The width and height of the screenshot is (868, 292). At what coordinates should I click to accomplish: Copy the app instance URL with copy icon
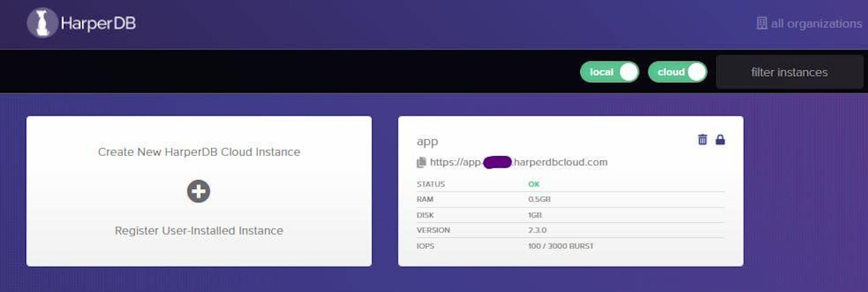pyautogui.click(x=421, y=162)
